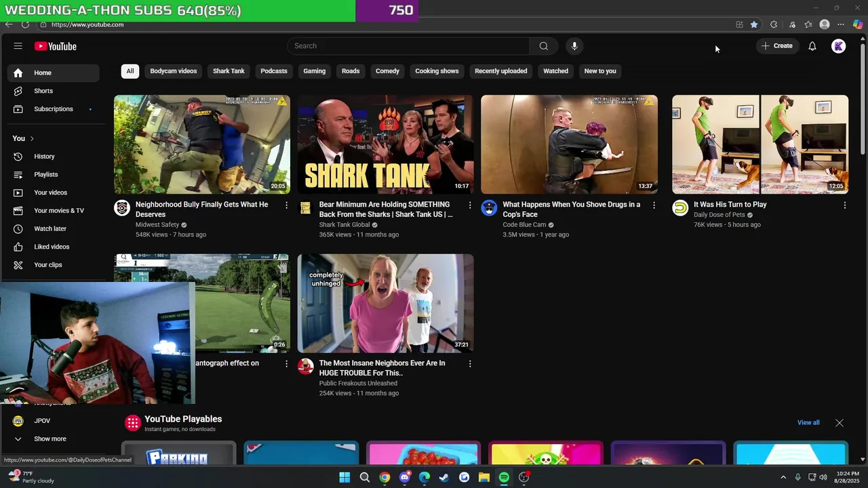Screen dimensions: 868x488
Task: Open options for His Turn to Play video
Action: click(844, 205)
